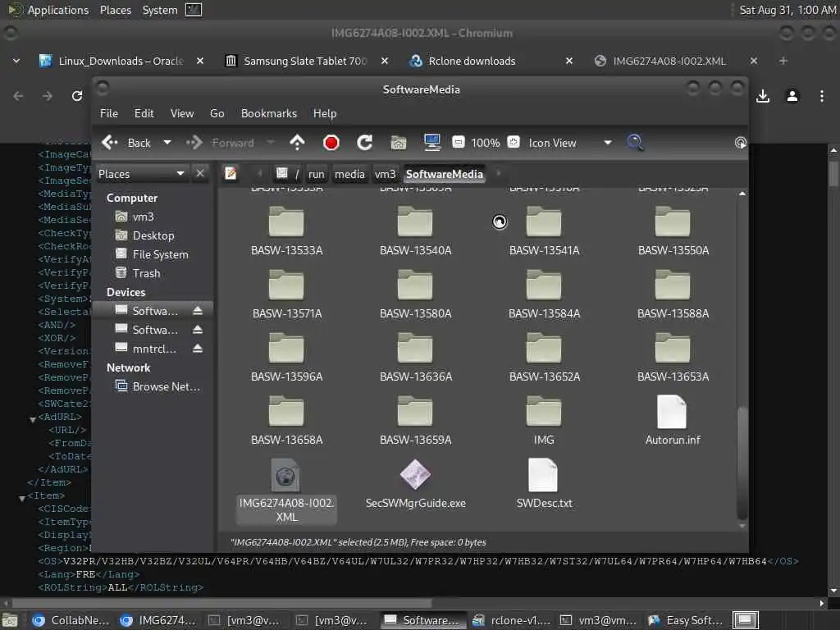Zoom out using the minus icon
The image size is (840, 630).
point(459,143)
